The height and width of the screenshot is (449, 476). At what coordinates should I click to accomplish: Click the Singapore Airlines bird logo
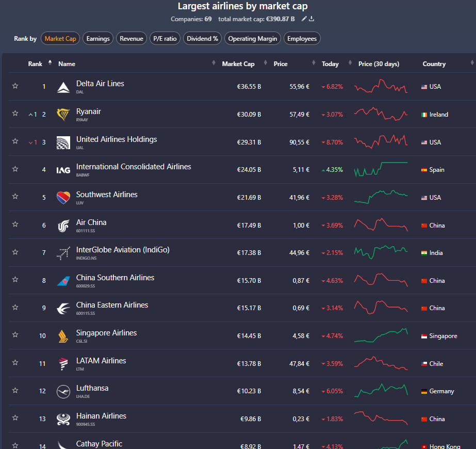tap(63, 336)
